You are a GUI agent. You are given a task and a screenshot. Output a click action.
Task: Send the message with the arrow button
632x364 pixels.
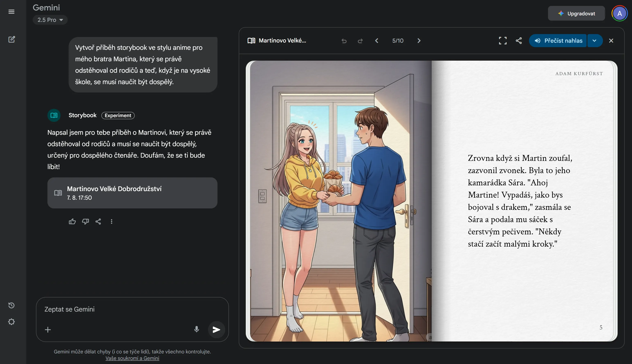click(216, 330)
